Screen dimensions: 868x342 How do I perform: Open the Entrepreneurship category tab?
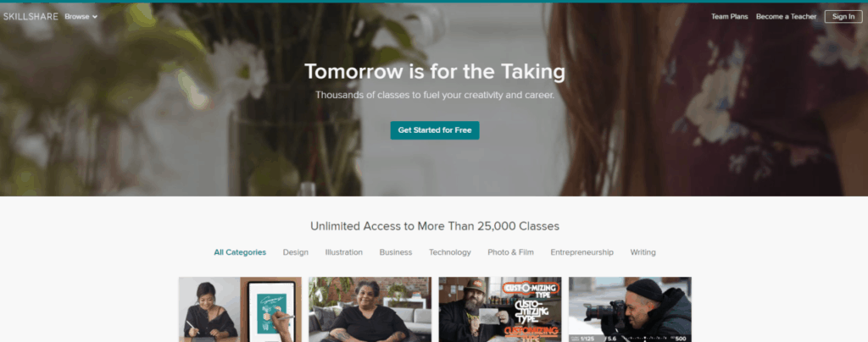click(x=581, y=252)
